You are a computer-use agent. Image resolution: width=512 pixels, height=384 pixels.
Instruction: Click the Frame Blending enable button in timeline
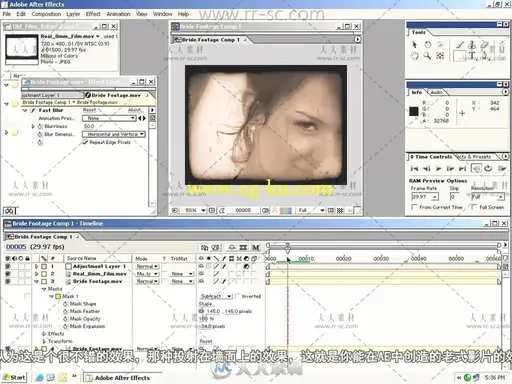coord(243,247)
